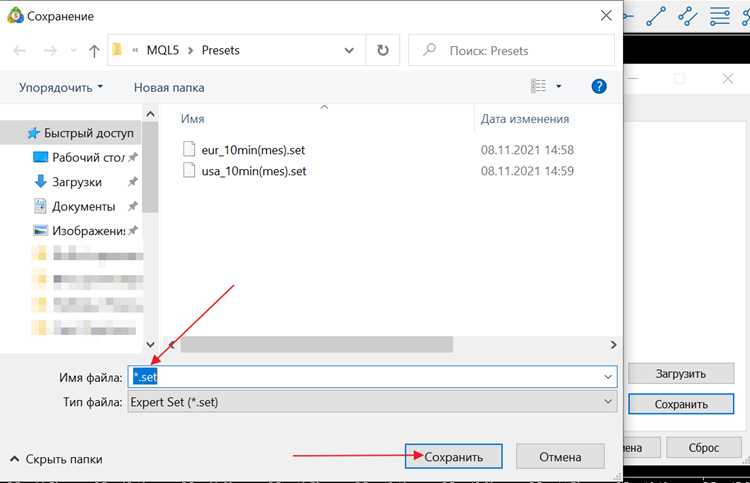Click sidebar scroll down arrow

pos(150,344)
